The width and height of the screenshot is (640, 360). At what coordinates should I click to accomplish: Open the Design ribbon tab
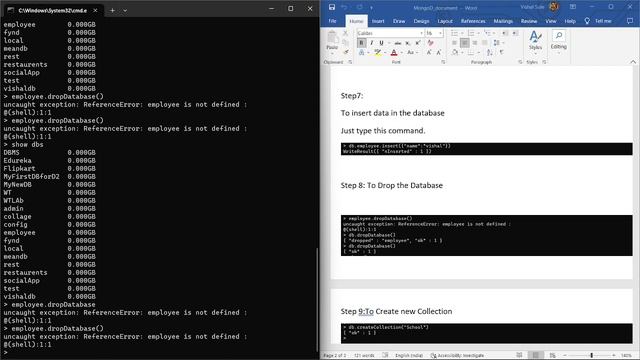[421, 21]
